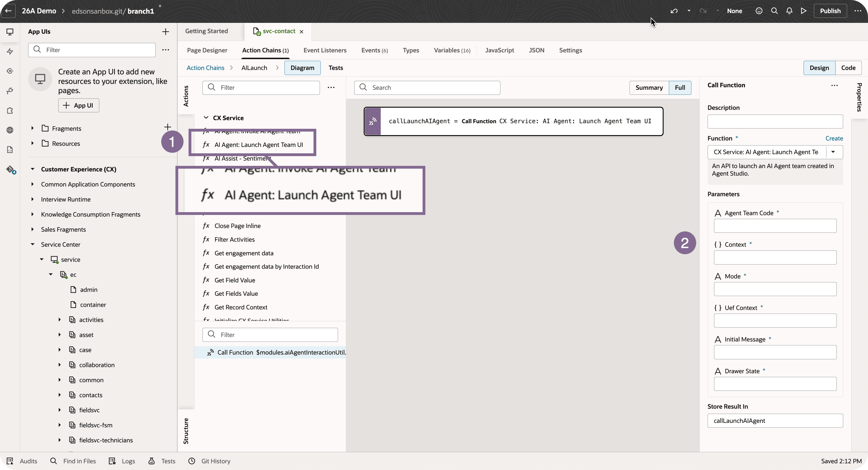Click the Agent Team Code field
868x470 pixels.
tap(775, 226)
